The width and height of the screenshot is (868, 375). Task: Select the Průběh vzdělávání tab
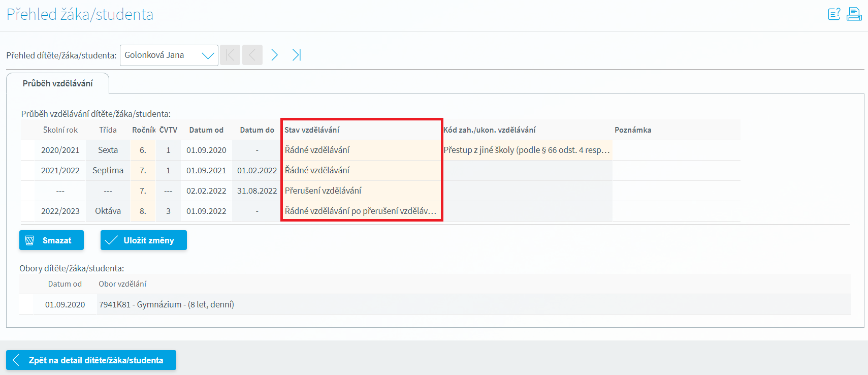pos(58,83)
